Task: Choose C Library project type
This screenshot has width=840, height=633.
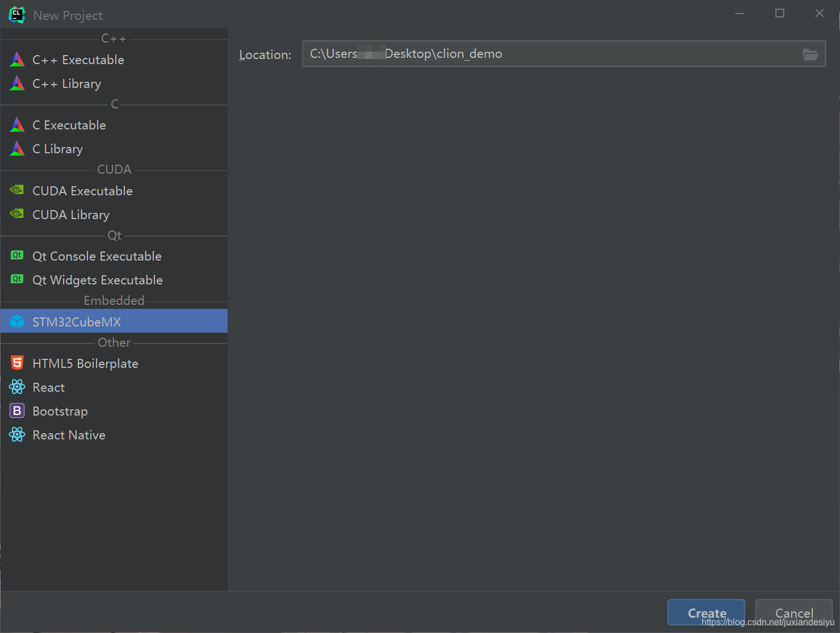Action: tap(114, 149)
